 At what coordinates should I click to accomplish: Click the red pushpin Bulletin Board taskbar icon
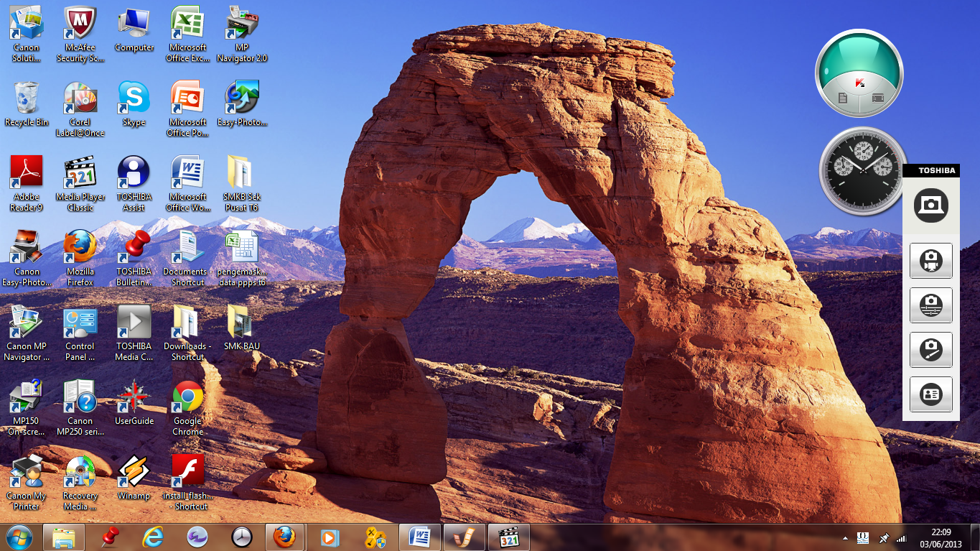point(109,537)
